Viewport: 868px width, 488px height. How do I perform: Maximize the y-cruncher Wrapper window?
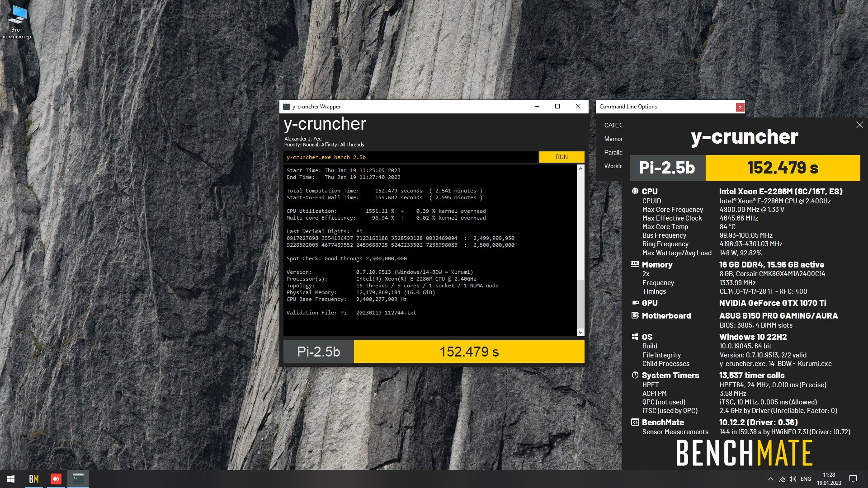pos(557,107)
